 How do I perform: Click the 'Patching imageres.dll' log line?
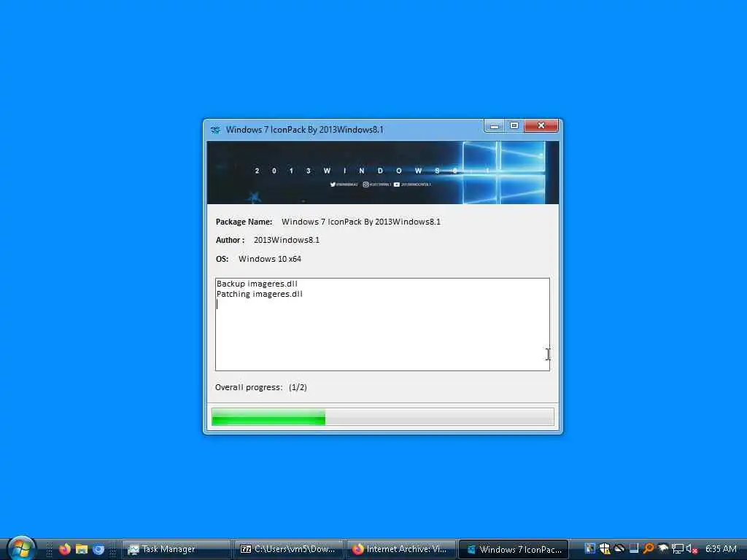(260, 295)
